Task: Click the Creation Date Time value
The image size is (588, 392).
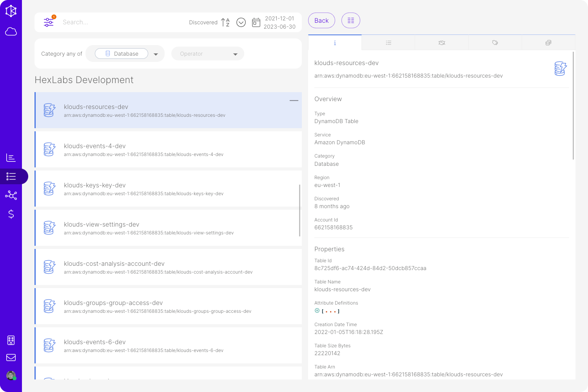Action: tap(349, 332)
